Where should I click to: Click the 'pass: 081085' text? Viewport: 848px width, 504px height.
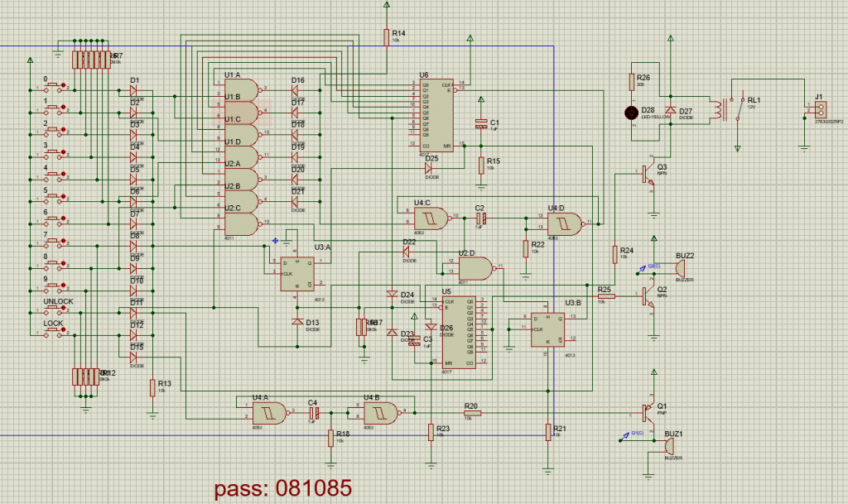click(x=283, y=487)
